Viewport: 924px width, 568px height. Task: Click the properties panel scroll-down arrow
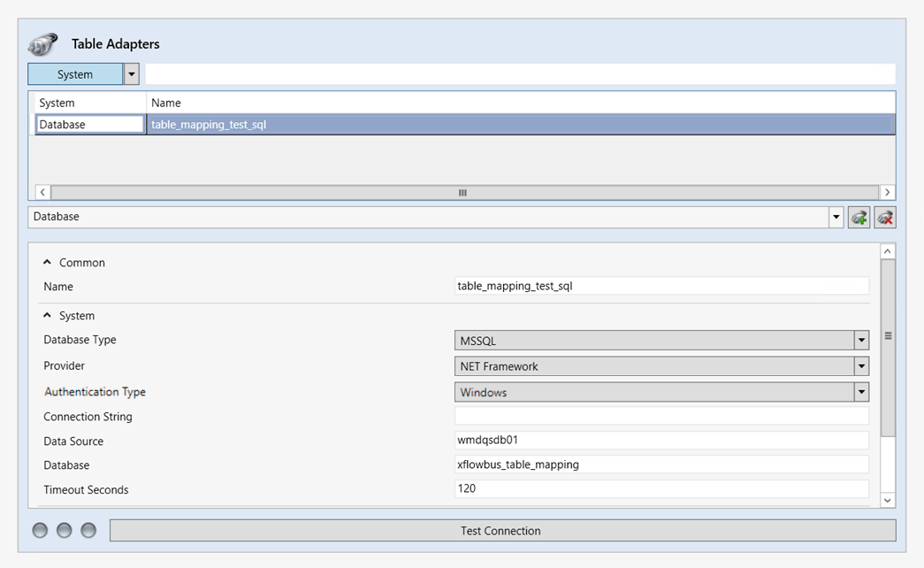[x=888, y=500]
